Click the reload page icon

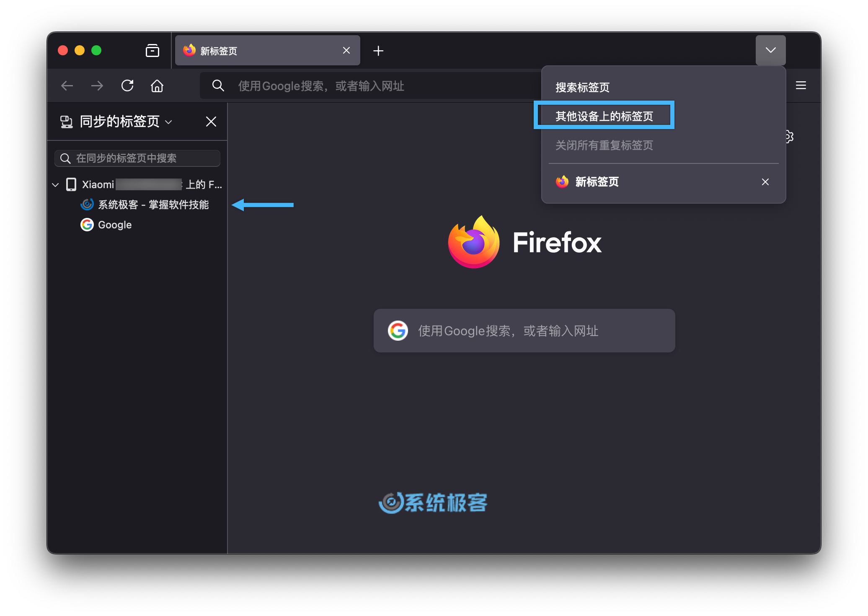[x=127, y=85]
